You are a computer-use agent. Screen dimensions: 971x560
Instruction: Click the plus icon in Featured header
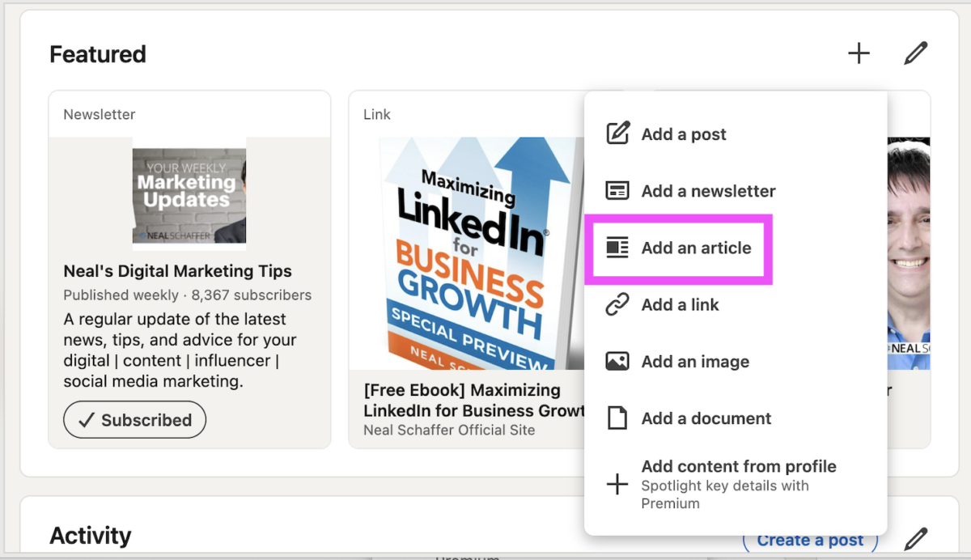859,54
